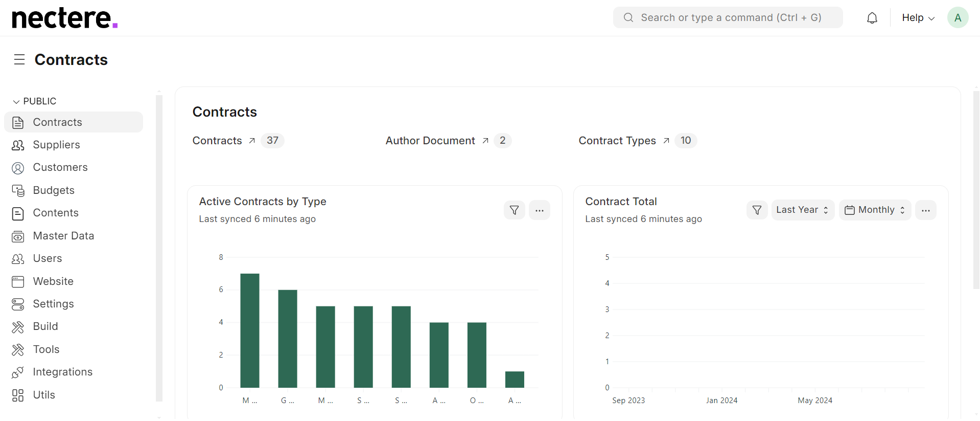
Task: Change the Last Year time range dropdown
Action: coord(803,210)
